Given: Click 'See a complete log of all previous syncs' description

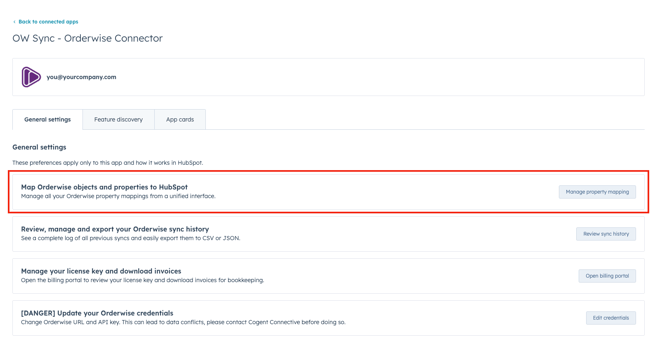Looking at the screenshot, I should point(130,238).
